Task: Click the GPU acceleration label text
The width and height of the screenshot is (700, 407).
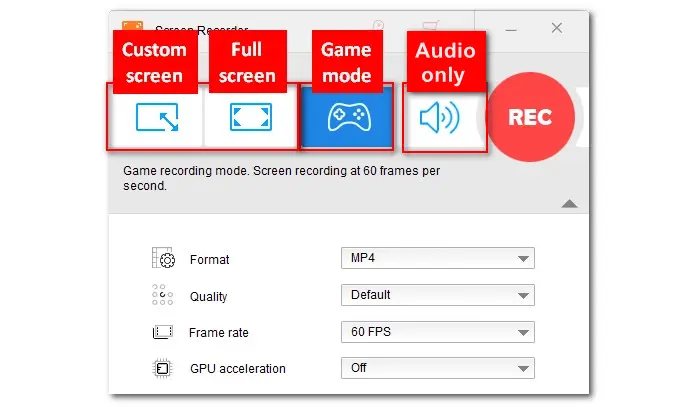Action: (x=238, y=369)
